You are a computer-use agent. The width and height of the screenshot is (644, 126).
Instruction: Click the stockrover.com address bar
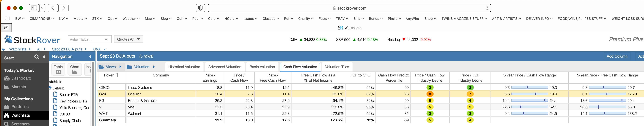click(x=349, y=8)
